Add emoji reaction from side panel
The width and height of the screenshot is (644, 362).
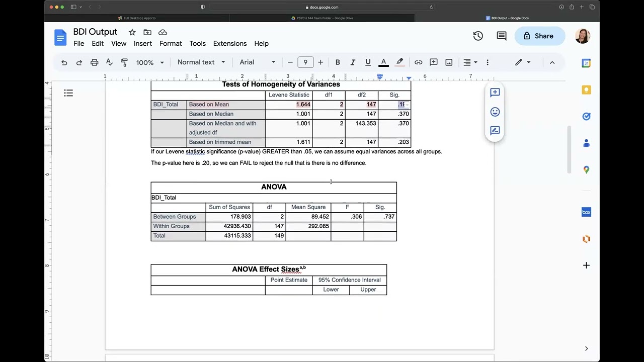(495, 112)
